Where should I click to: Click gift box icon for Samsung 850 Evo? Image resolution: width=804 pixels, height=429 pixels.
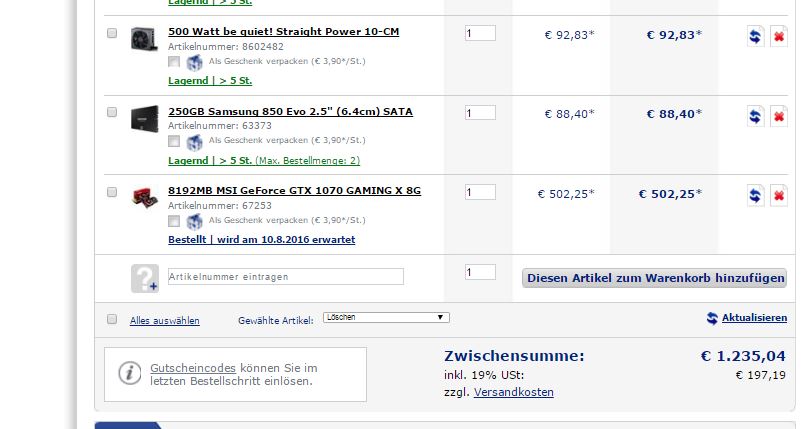(x=194, y=142)
